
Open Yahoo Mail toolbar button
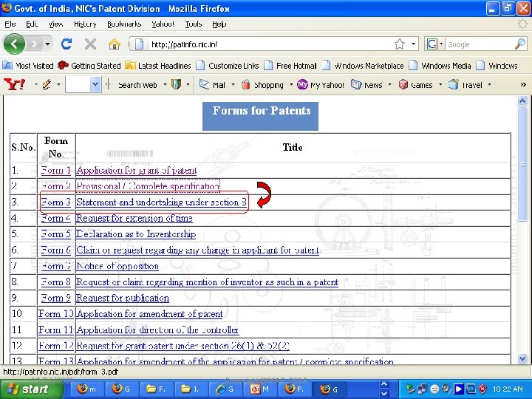pos(212,85)
